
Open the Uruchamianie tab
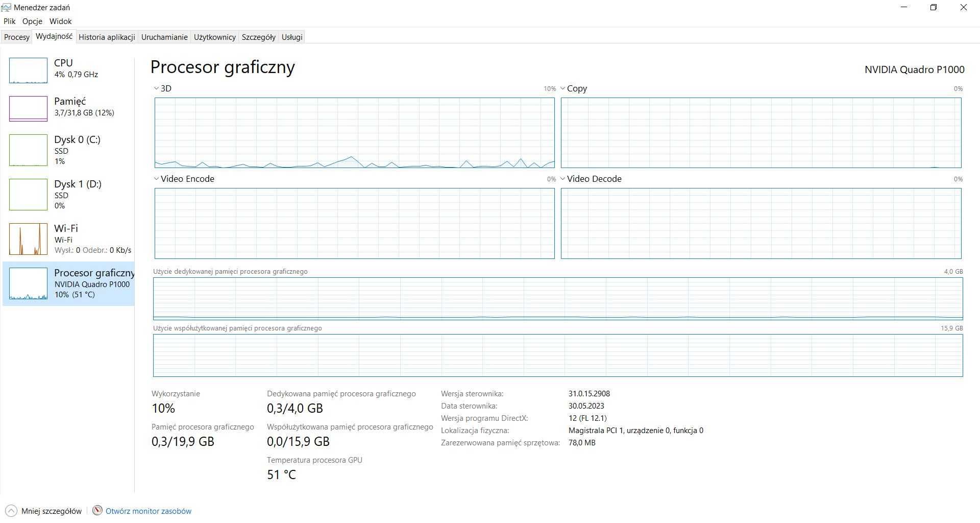[x=164, y=37]
